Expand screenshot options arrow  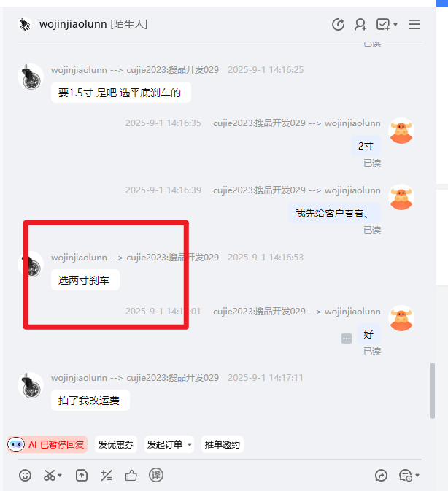click(x=60, y=476)
